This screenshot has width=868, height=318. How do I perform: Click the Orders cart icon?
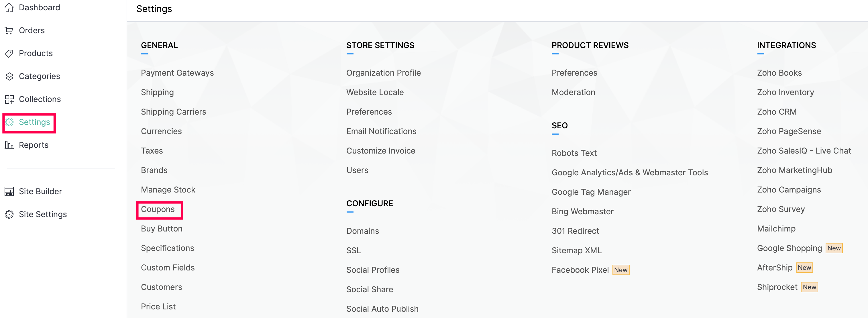click(9, 30)
